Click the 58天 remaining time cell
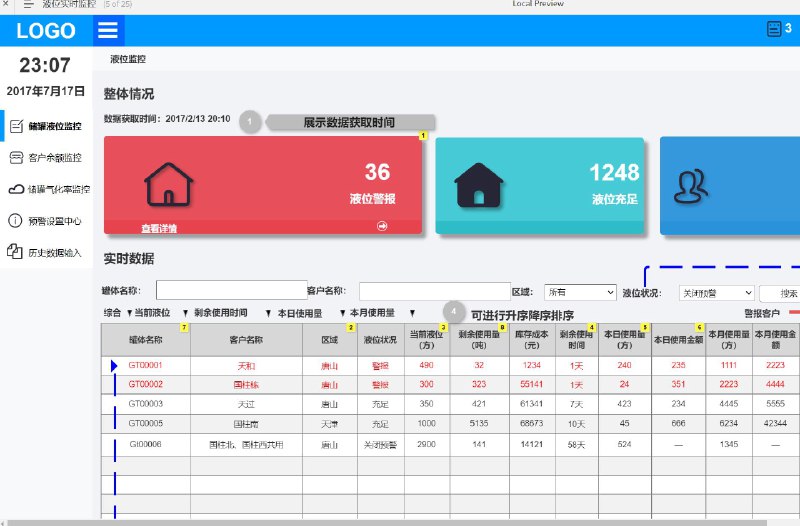Viewport: 800px width, 526px height. coord(576,445)
